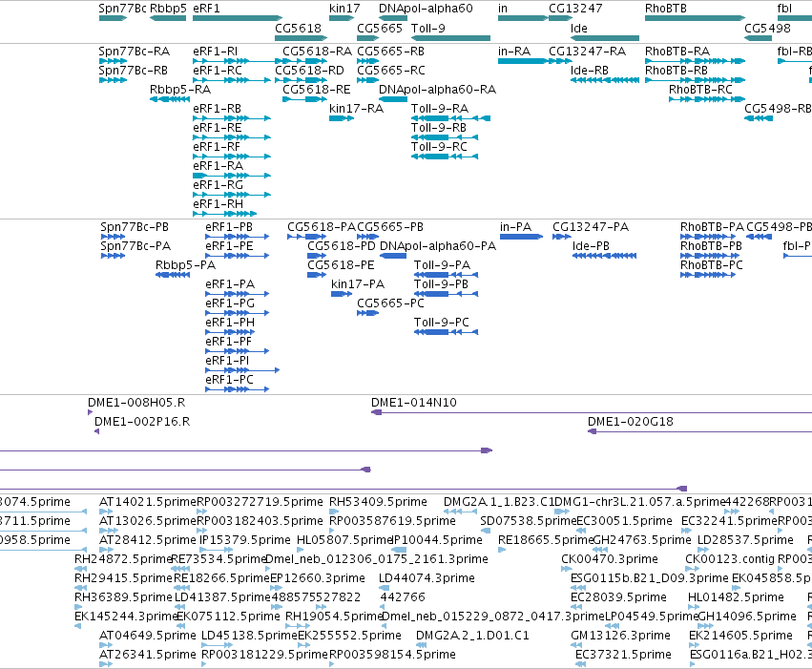This screenshot has width=812, height=669.
Task: Click transcript eRF1-RG
Action: [x=218, y=184]
